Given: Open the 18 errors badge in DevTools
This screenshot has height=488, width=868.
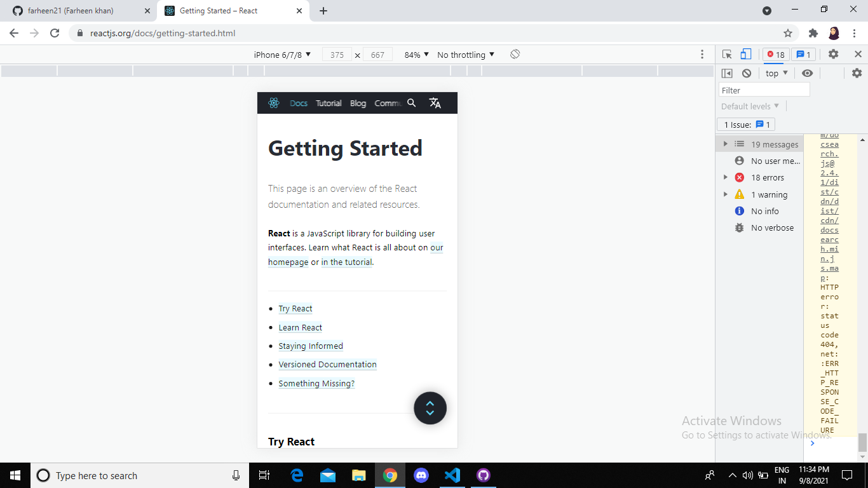Looking at the screenshot, I should (776, 55).
